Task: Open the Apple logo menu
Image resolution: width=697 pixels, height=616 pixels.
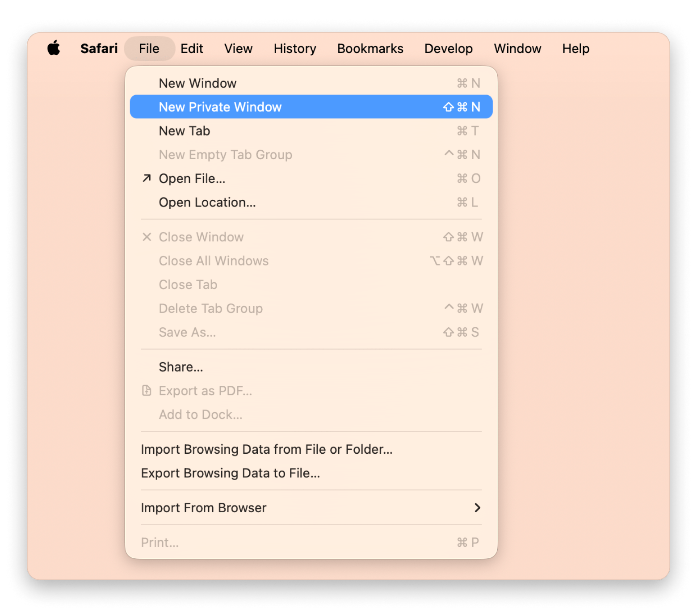Action: (x=54, y=48)
